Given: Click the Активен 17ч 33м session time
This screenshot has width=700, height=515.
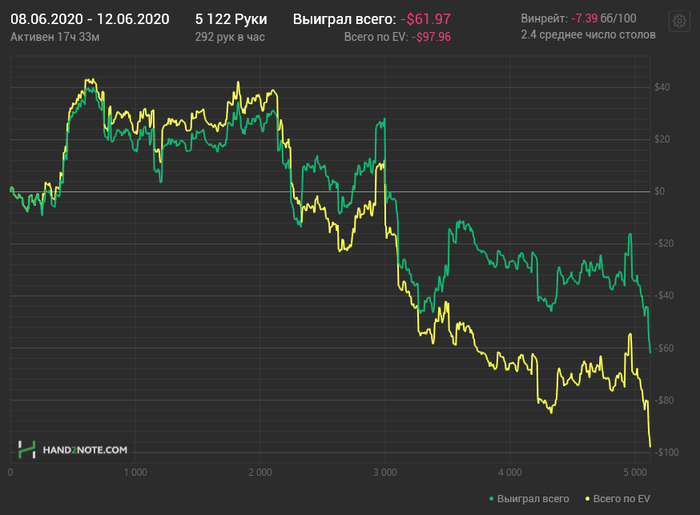Looking at the screenshot, I should click(55, 37).
